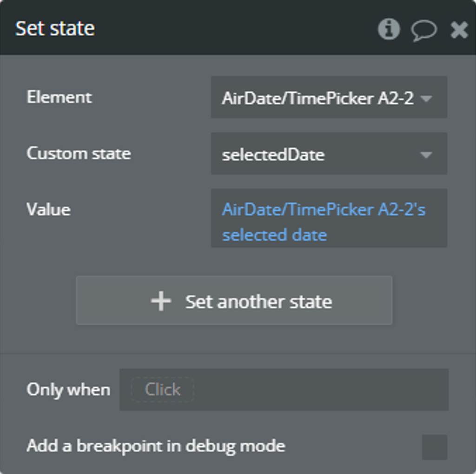Open the Custom state dropdown showing selectedDate
This screenshot has height=474, width=476.
point(318,154)
